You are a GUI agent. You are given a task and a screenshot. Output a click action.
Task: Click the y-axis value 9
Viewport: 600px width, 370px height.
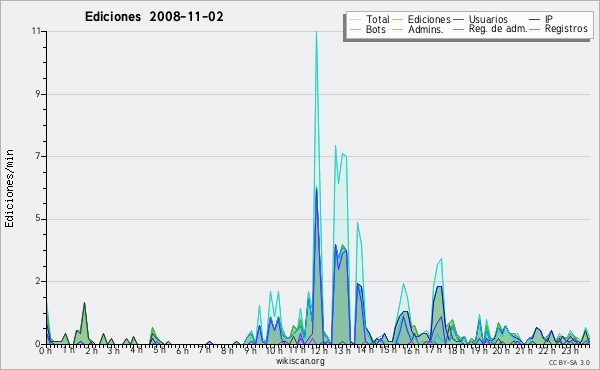click(38, 94)
